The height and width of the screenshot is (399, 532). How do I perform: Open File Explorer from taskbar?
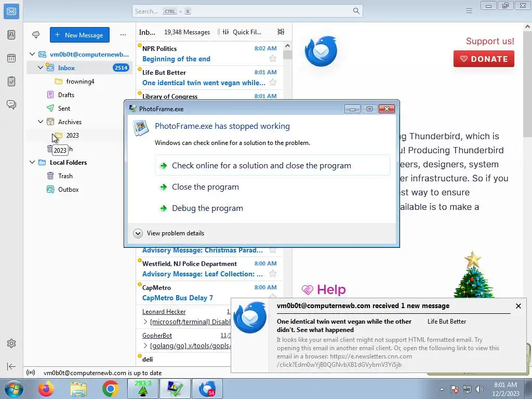(x=79, y=389)
